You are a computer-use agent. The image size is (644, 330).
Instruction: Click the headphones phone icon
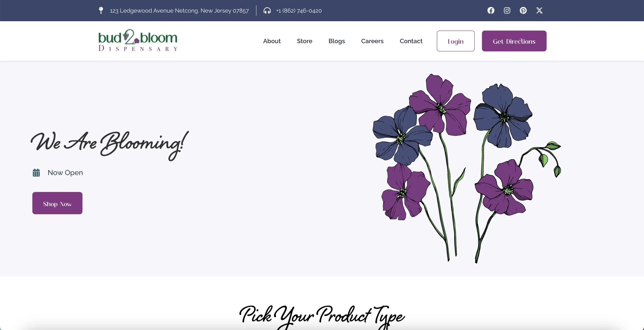(267, 11)
